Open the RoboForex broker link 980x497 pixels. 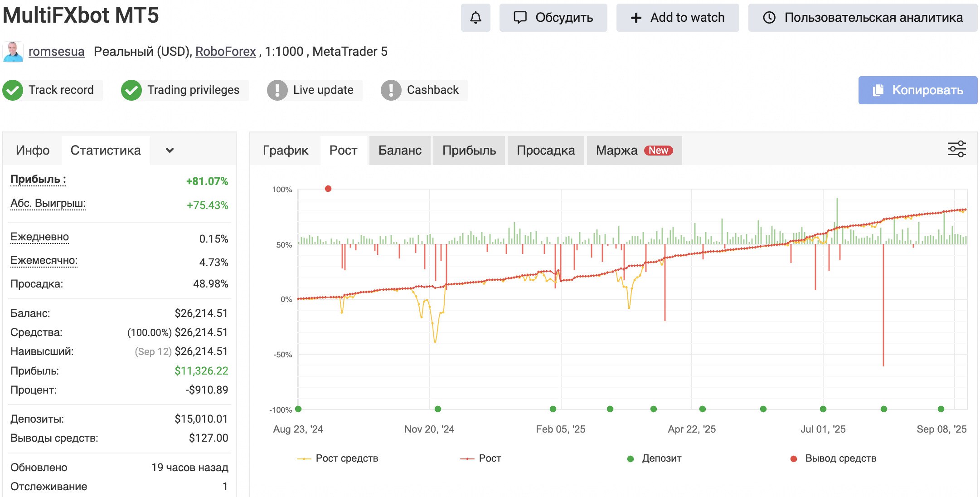pyautogui.click(x=225, y=52)
